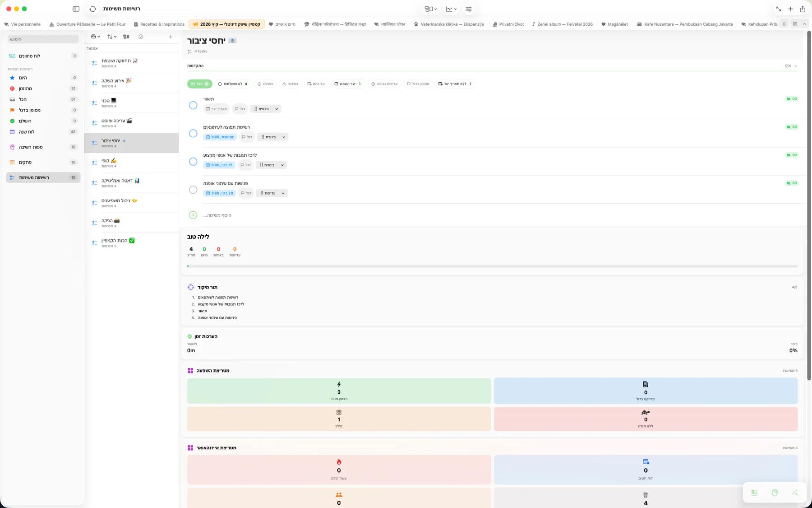The height and width of the screenshot is (508, 812).
Task: Click the lightning ניצחון מהיר card
Action: 339,391
